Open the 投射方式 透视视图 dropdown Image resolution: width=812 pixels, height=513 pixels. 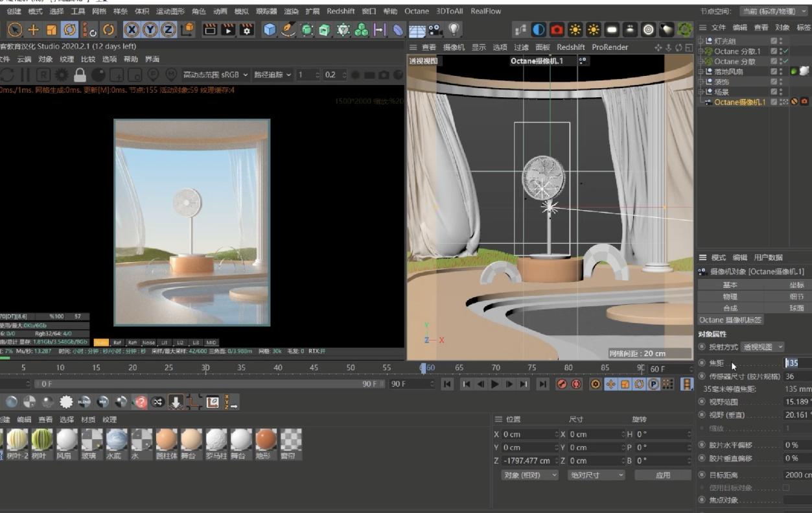pos(763,347)
